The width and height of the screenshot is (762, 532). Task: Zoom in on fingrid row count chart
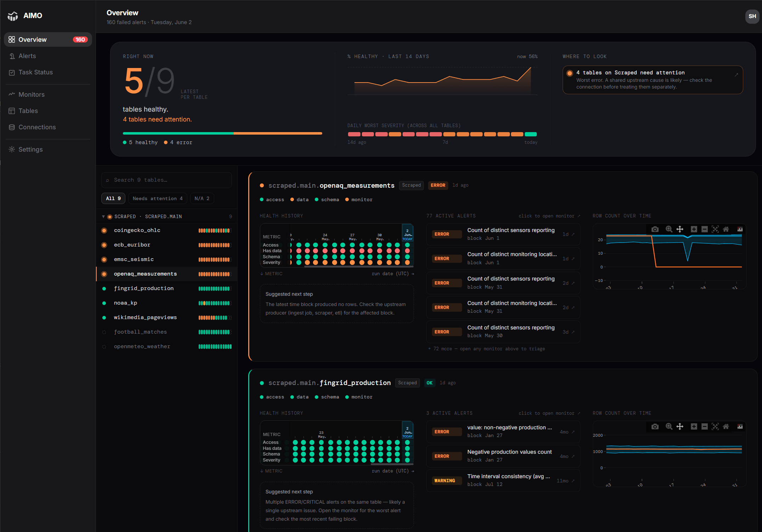tap(694, 426)
